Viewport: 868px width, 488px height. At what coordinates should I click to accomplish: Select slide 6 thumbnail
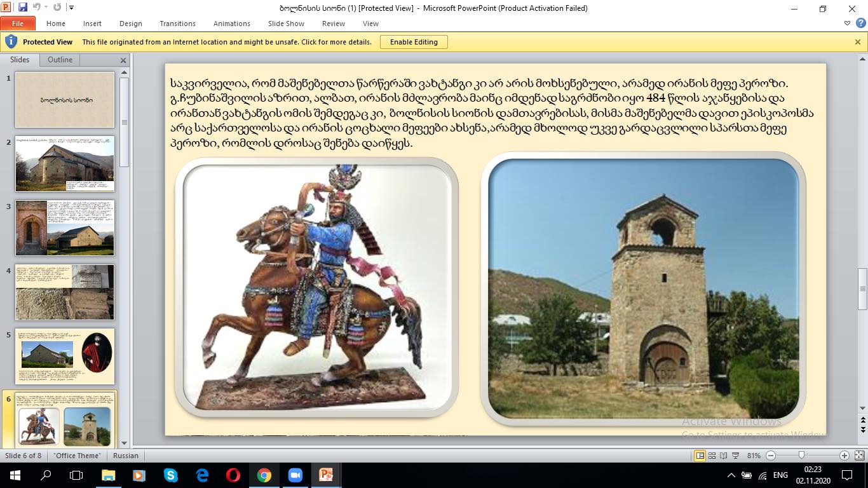coord(65,420)
